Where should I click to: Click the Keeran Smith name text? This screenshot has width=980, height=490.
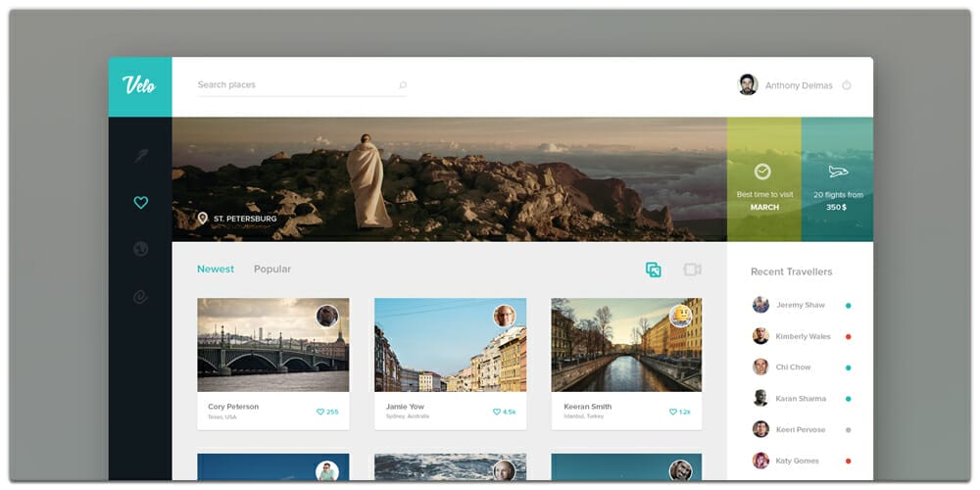click(x=587, y=407)
